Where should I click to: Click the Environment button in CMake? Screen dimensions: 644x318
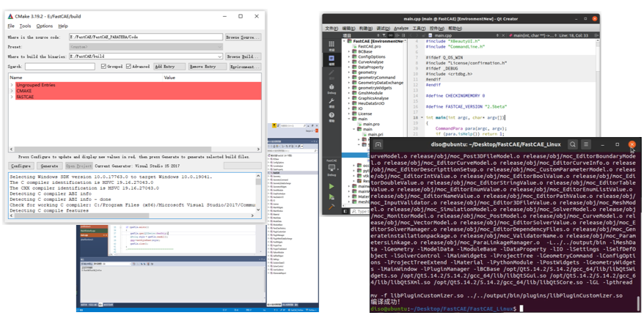(246, 67)
